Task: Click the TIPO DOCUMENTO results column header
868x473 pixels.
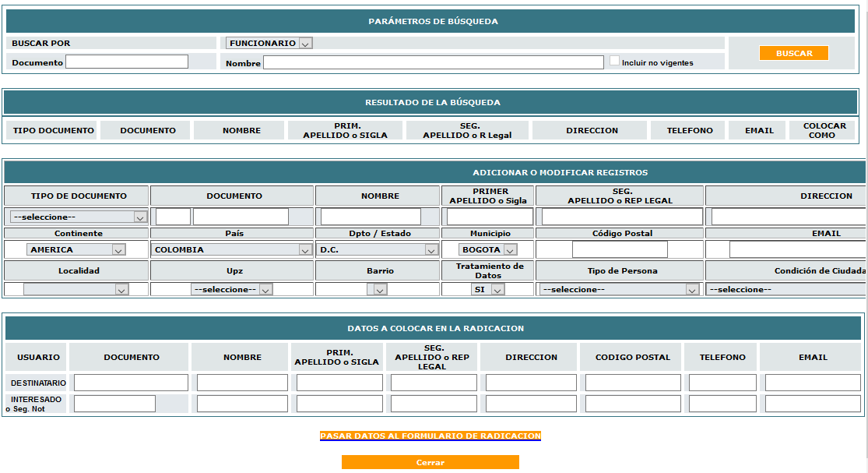Action: pos(53,130)
